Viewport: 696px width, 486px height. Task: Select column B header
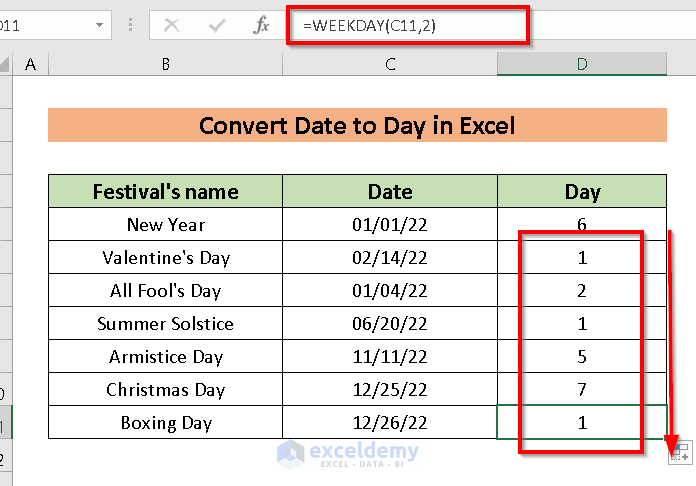(165, 65)
